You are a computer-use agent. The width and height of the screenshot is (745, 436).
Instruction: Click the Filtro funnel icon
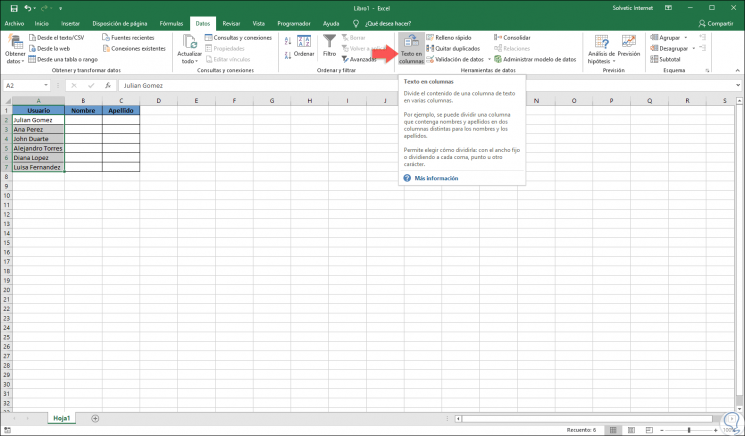click(329, 41)
